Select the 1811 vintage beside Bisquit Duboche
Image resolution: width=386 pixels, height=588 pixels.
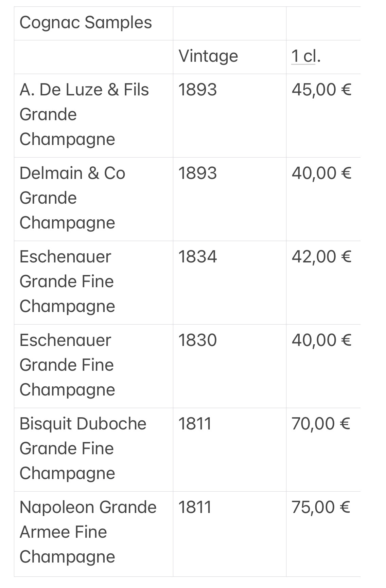195,424
